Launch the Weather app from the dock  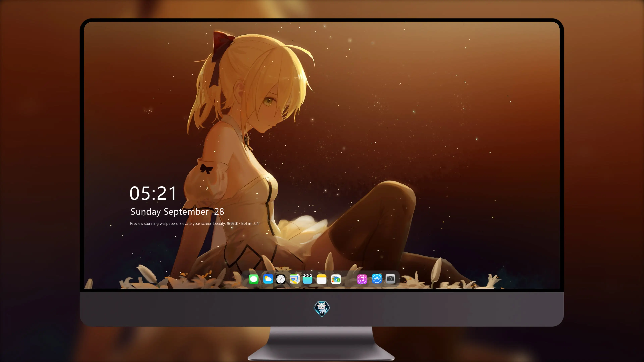pos(268,279)
